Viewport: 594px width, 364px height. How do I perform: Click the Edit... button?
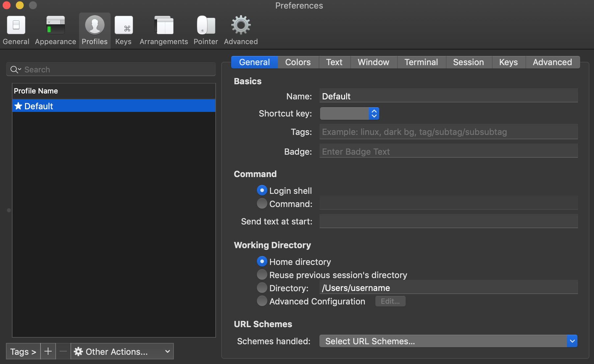click(x=390, y=301)
